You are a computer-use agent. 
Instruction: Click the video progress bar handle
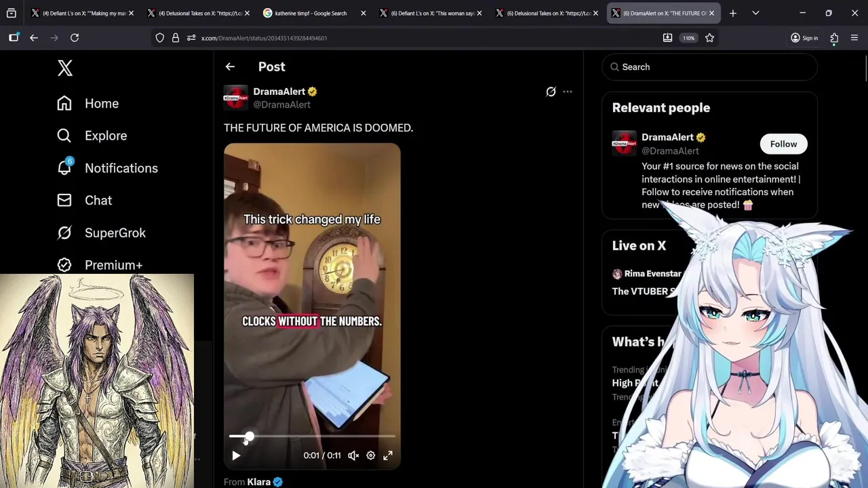click(249, 437)
